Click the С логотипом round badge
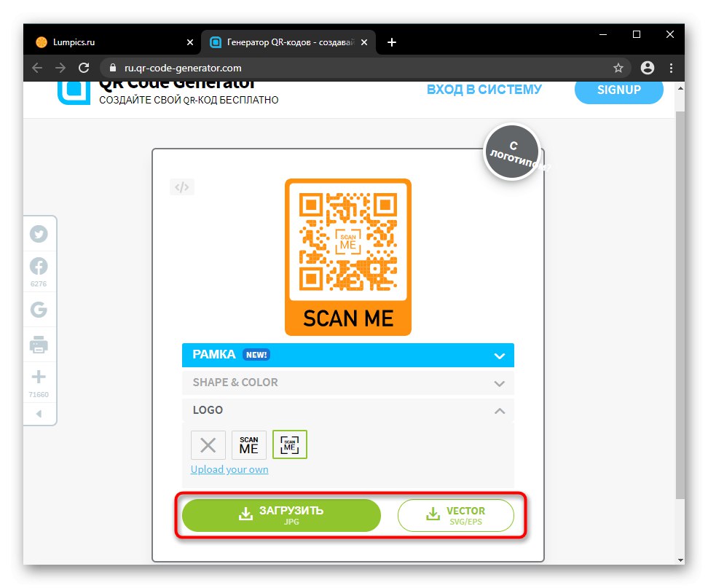 click(512, 152)
